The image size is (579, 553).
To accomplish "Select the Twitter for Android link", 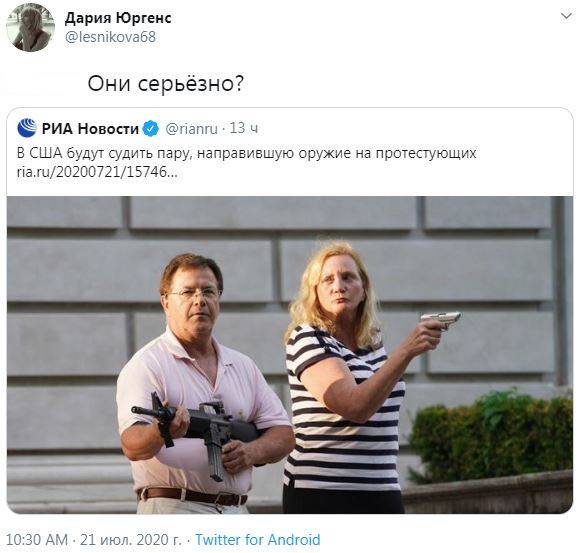I will 257,539.
